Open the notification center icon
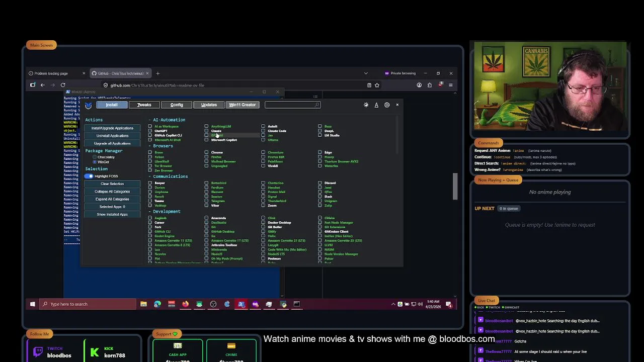This screenshot has height=362, width=644. click(x=449, y=304)
